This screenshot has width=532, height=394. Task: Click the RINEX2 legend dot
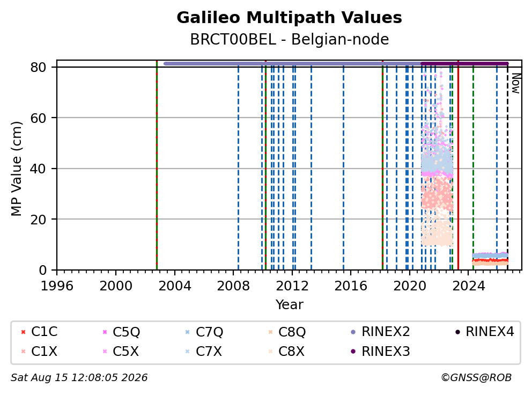tap(353, 332)
